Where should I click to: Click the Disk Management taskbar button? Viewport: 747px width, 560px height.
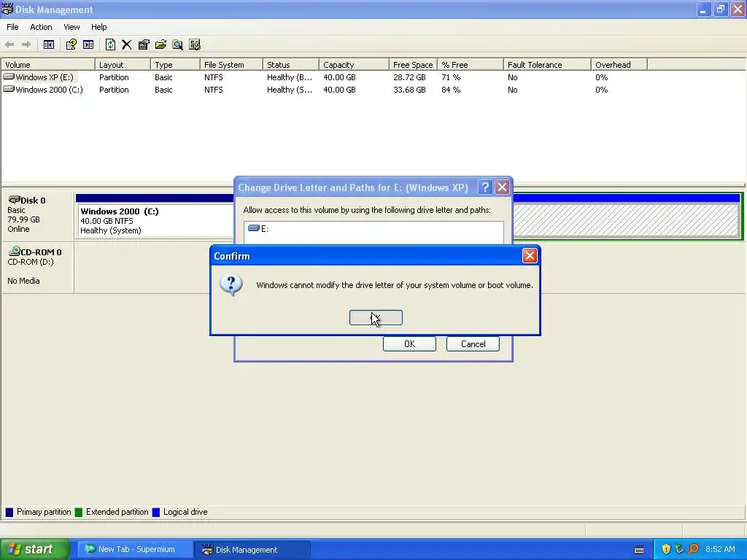pyautogui.click(x=252, y=549)
